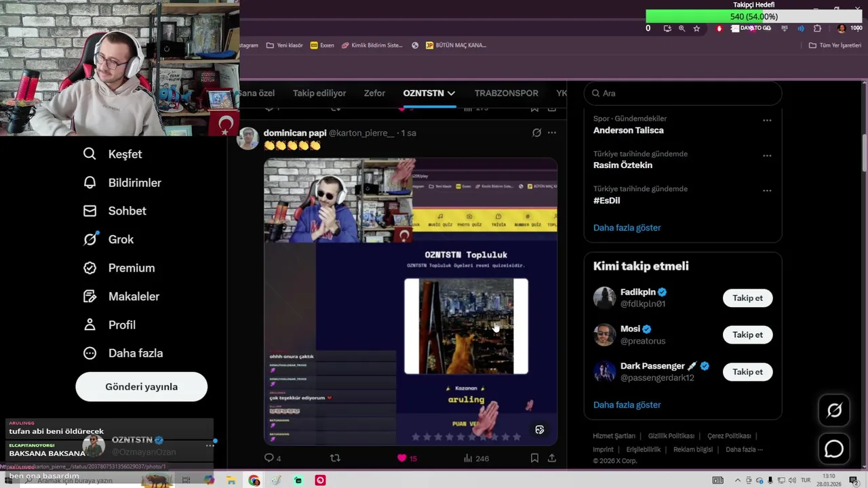Screen dimensions: 868x488
Task: Open Yeni klasör bookmark folder
Action: pos(285,45)
